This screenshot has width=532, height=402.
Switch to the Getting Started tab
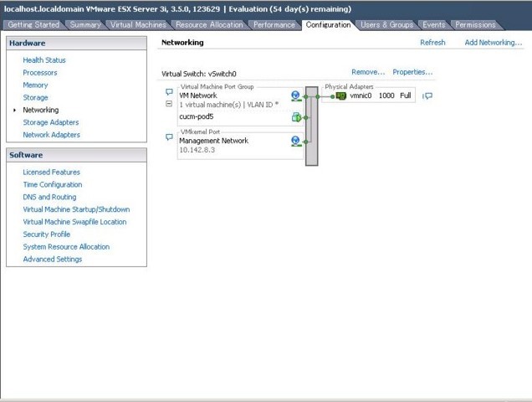(33, 25)
